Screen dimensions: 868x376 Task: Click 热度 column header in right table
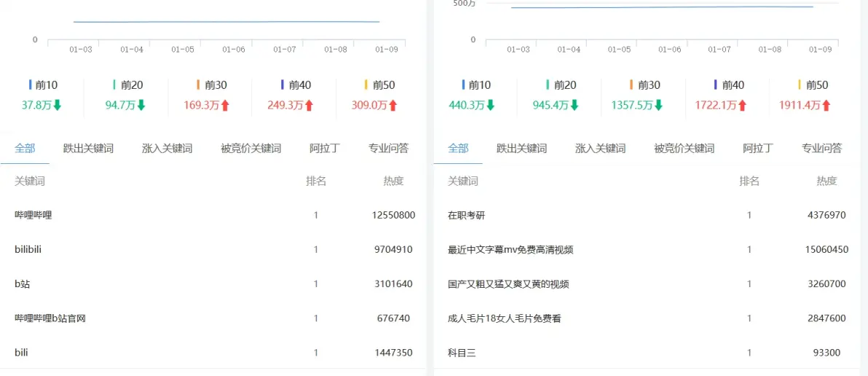point(827,181)
